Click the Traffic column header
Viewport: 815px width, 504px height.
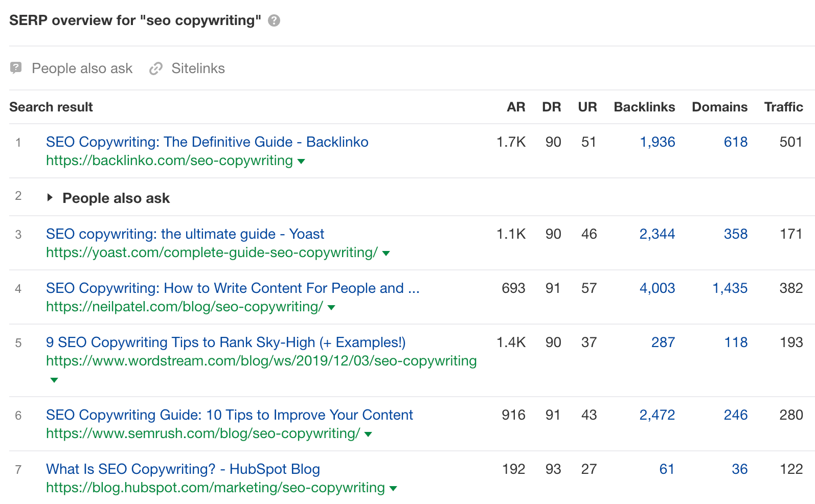[783, 107]
